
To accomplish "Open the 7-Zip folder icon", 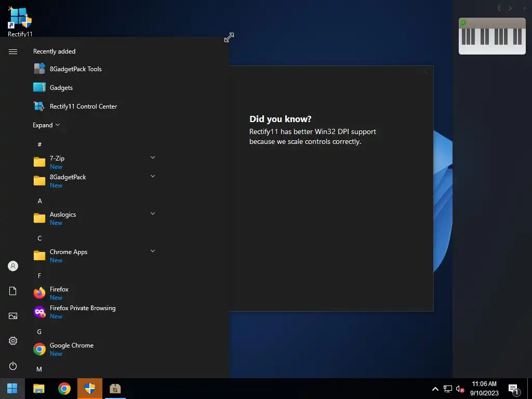I will click(39, 162).
